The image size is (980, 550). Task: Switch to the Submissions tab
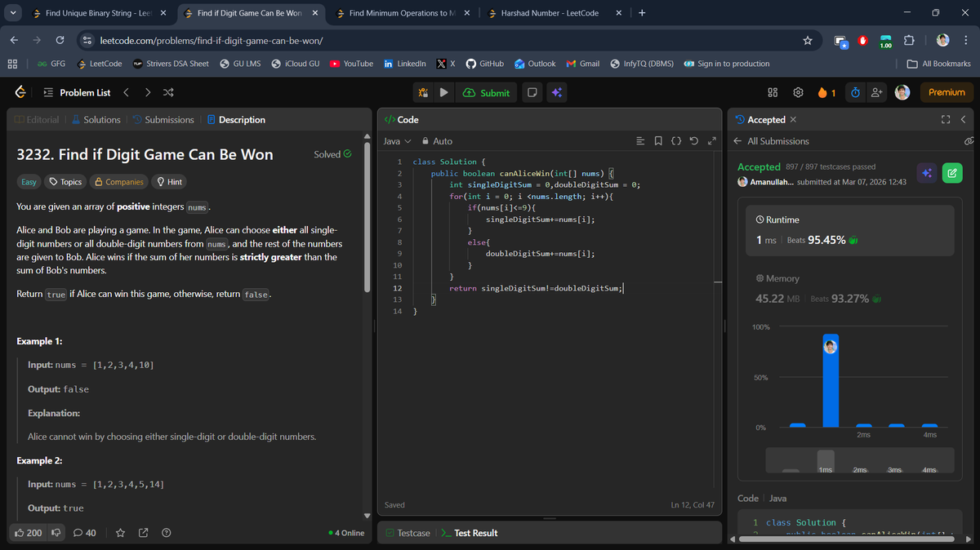pyautogui.click(x=163, y=120)
